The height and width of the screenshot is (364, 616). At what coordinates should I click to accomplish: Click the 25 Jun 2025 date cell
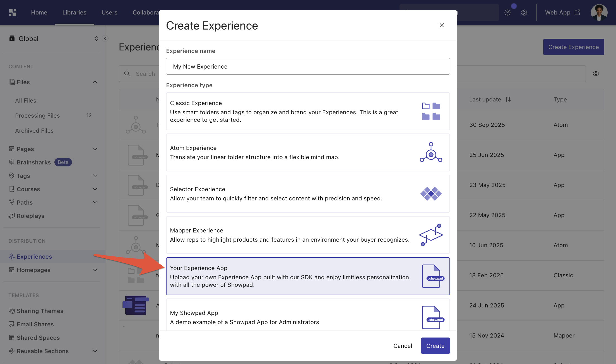tap(487, 155)
